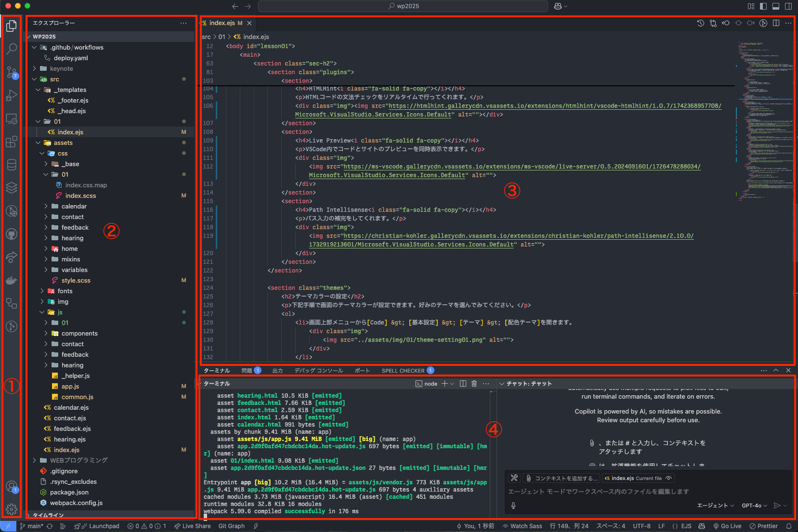Switch to the 問題 panel tab
This screenshot has width=798, height=532.
point(247,371)
